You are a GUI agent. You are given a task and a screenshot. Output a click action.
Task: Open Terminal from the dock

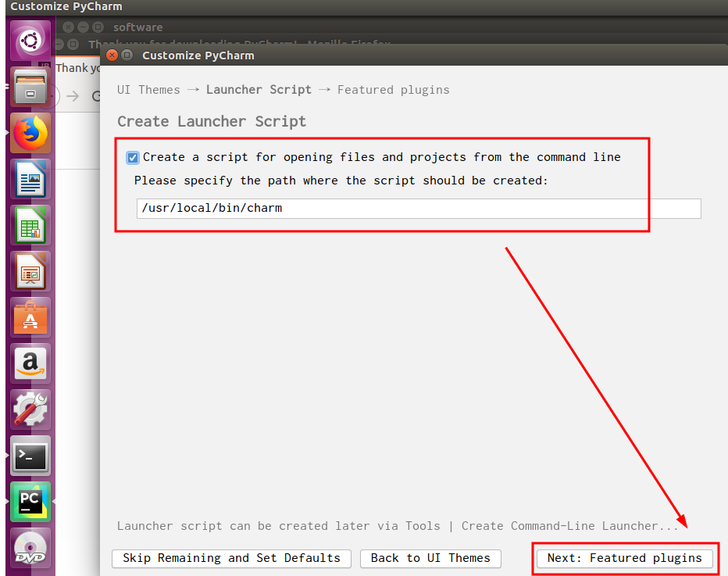30,456
